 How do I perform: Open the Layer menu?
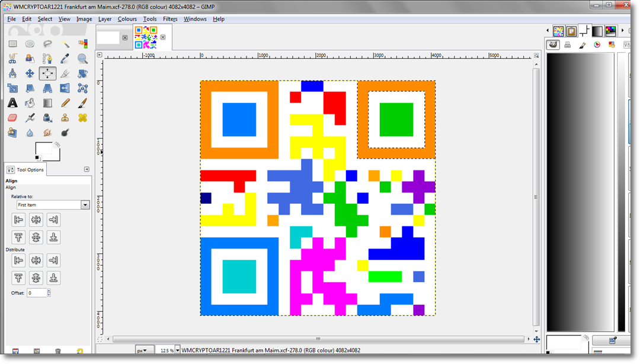pos(104,19)
